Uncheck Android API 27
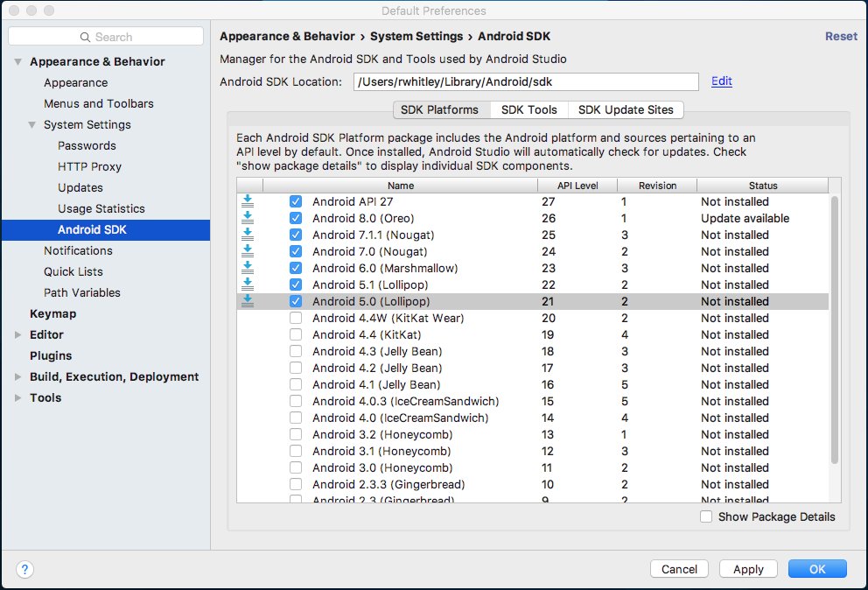 click(x=296, y=201)
